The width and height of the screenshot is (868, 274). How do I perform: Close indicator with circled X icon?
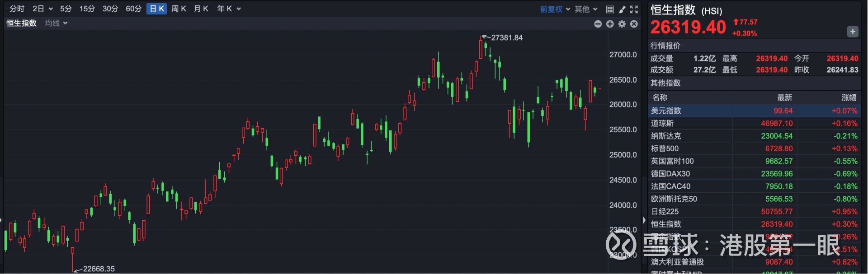(x=634, y=24)
